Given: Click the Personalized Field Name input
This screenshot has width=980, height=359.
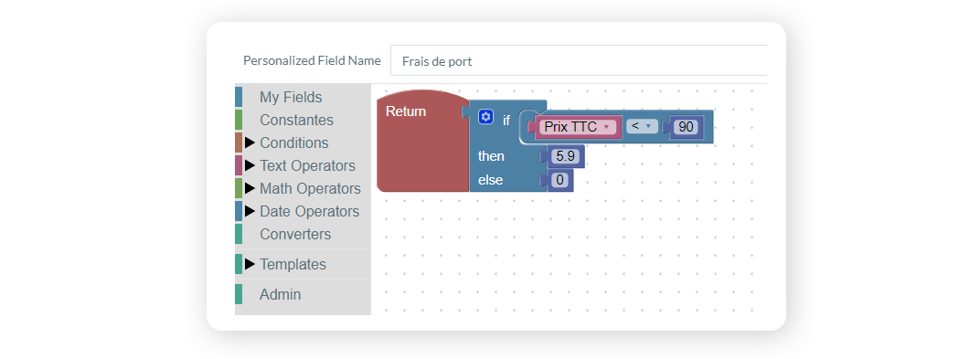Looking at the screenshot, I should pyautogui.click(x=578, y=61).
